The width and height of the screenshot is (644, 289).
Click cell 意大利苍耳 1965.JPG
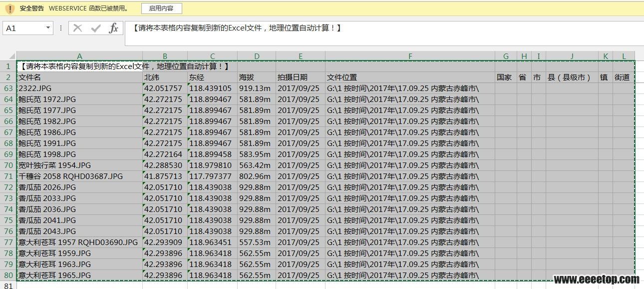point(79,275)
